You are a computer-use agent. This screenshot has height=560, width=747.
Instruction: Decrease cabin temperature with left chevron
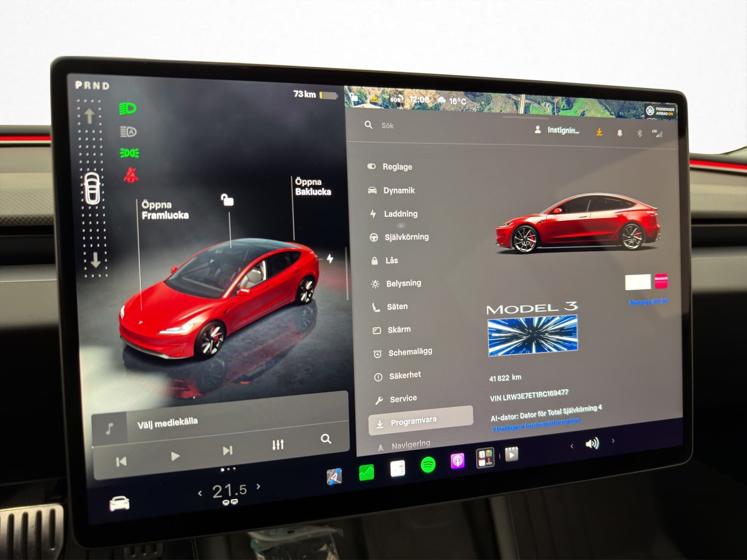point(200,494)
